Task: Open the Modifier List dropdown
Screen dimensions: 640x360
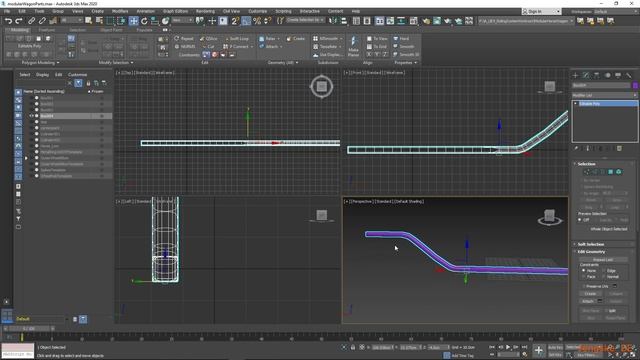Action: 604,95
